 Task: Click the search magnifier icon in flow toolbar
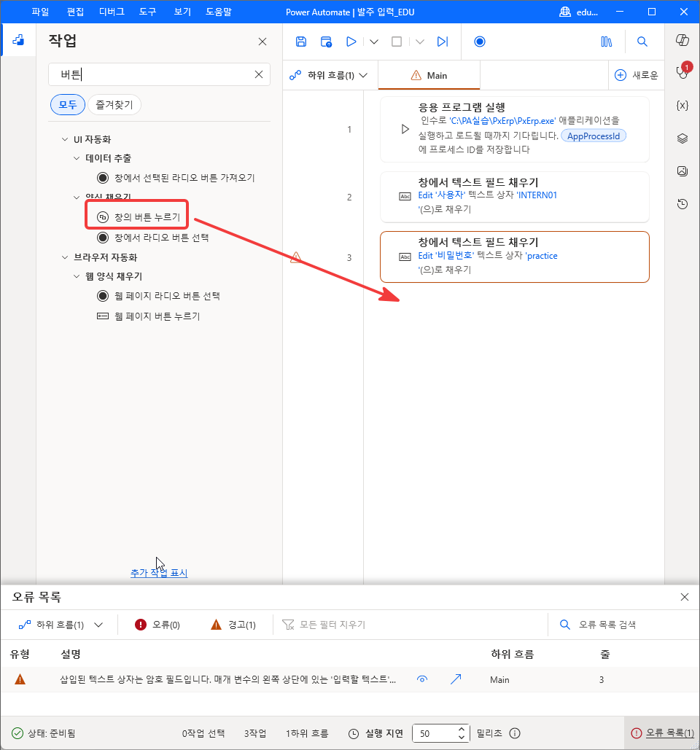pos(642,42)
